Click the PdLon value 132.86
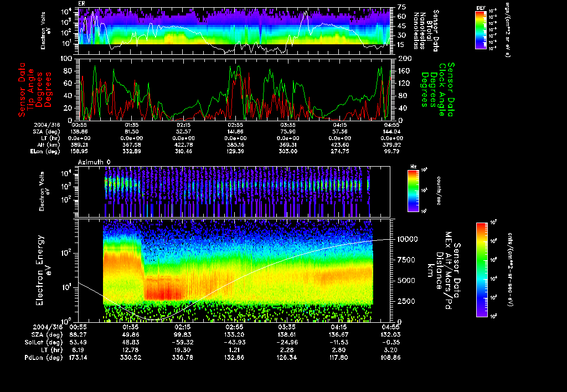The height and width of the screenshot is (392, 567). (234, 358)
